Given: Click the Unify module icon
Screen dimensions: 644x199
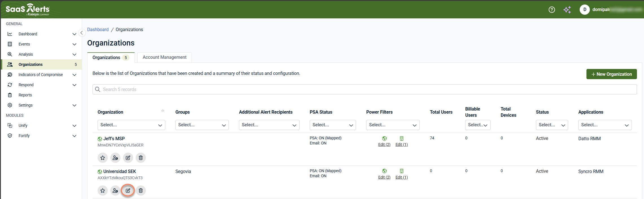Looking at the screenshot, I should tap(10, 126).
